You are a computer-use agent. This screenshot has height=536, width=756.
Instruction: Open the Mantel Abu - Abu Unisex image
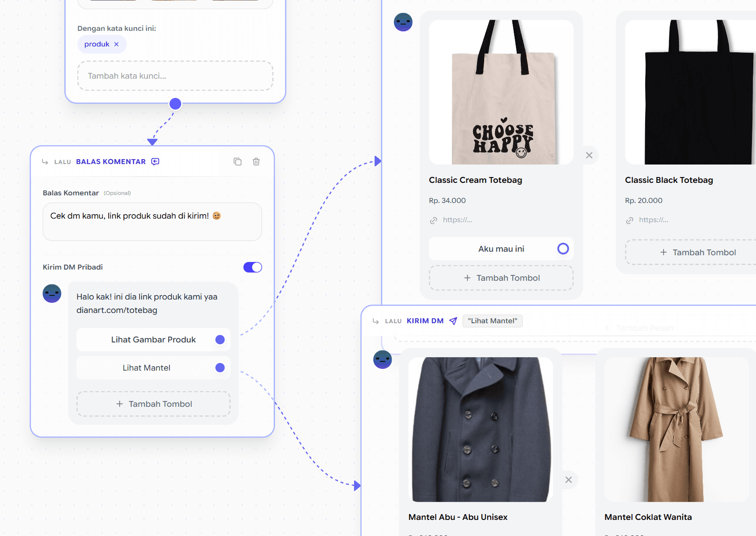point(481,430)
